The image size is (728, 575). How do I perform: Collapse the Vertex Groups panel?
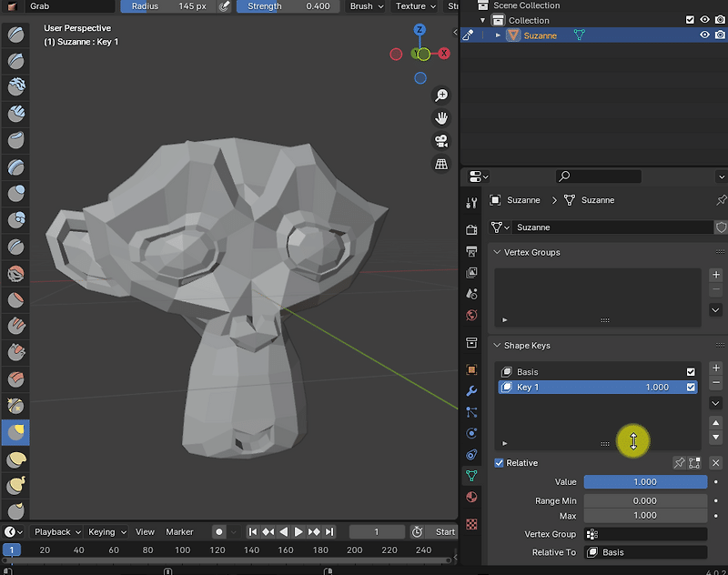point(498,252)
